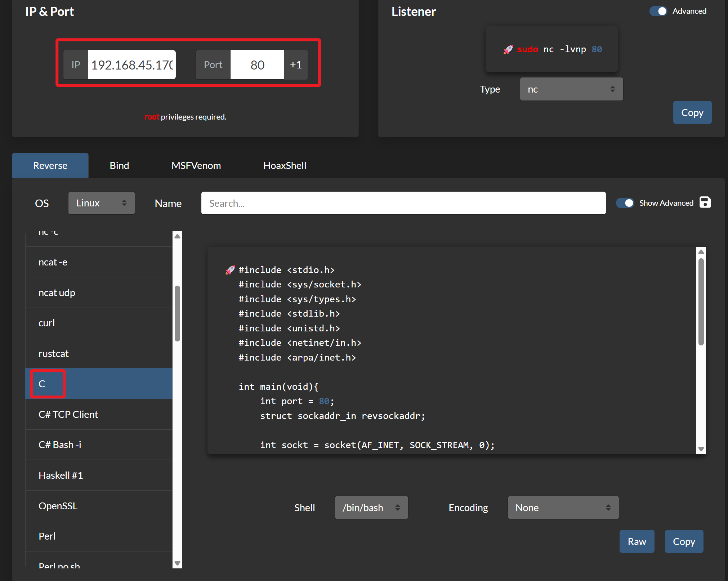The height and width of the screenshot is (581, 728).
Task: Toggle the Listener Advanced switch
Action: click(x=658, y=11)
